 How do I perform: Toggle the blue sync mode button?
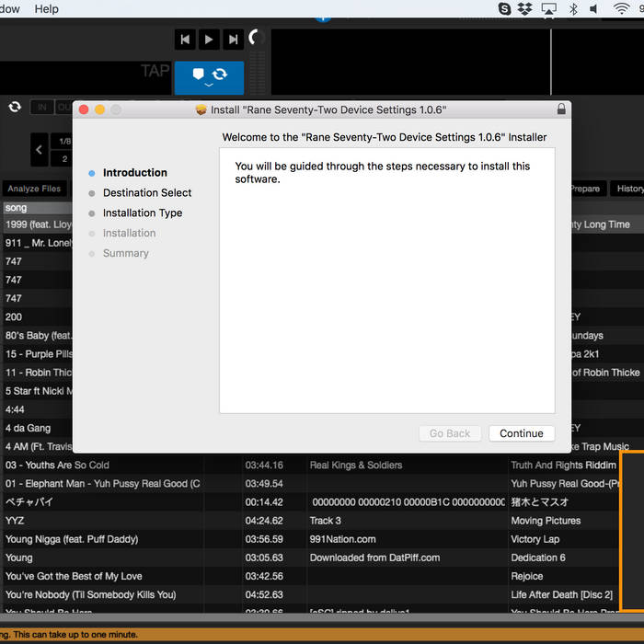click(x=209, y=77)
